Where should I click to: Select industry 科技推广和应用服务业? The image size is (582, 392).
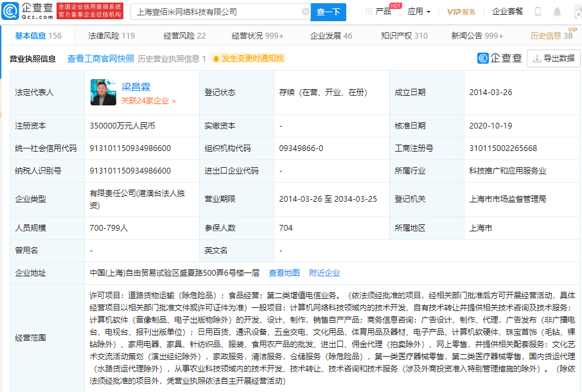click(x=507, y=171)
